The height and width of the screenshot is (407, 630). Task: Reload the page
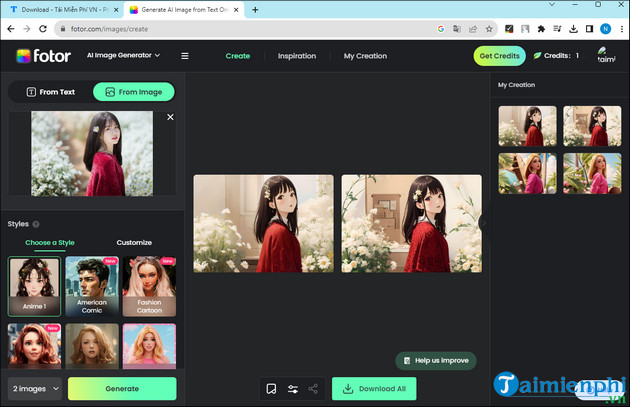(x=43, y=29)
